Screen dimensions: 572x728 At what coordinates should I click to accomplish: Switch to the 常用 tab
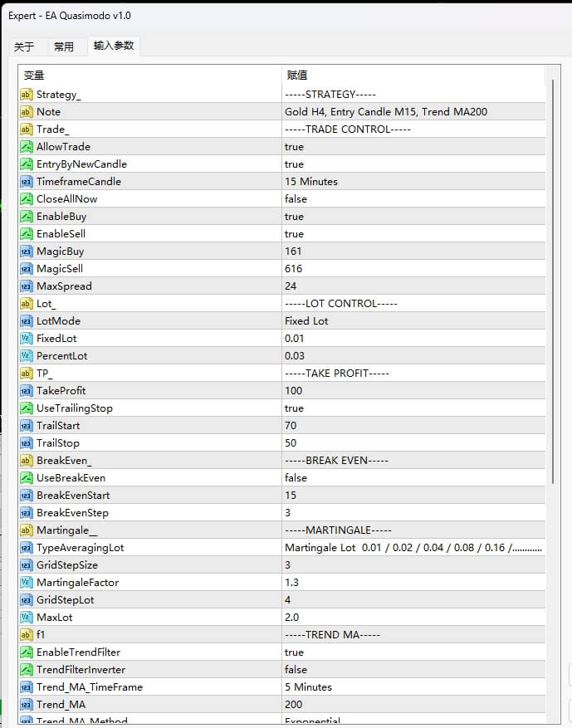click(64, 46)
